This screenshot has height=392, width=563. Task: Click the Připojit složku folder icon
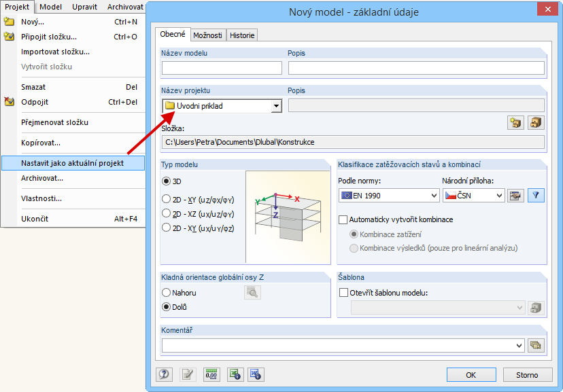point(9,37)
